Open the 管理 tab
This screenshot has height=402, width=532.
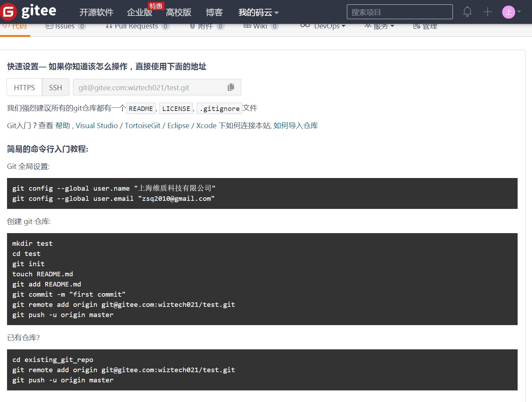click(x=425, y=26)
